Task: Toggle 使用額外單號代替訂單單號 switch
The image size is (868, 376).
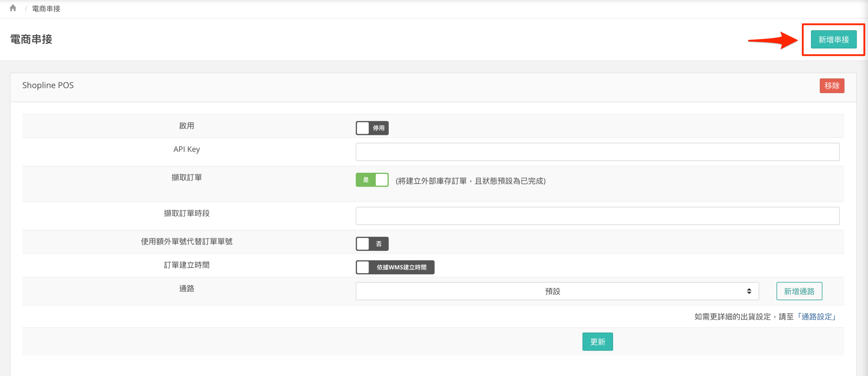Action: click(x=372, y=244)
